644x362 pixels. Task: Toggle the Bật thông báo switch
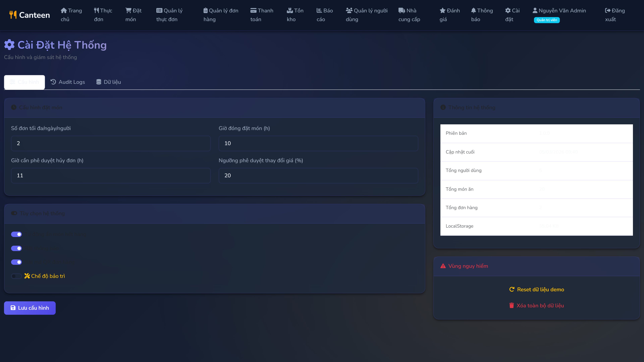coord(16,248)
